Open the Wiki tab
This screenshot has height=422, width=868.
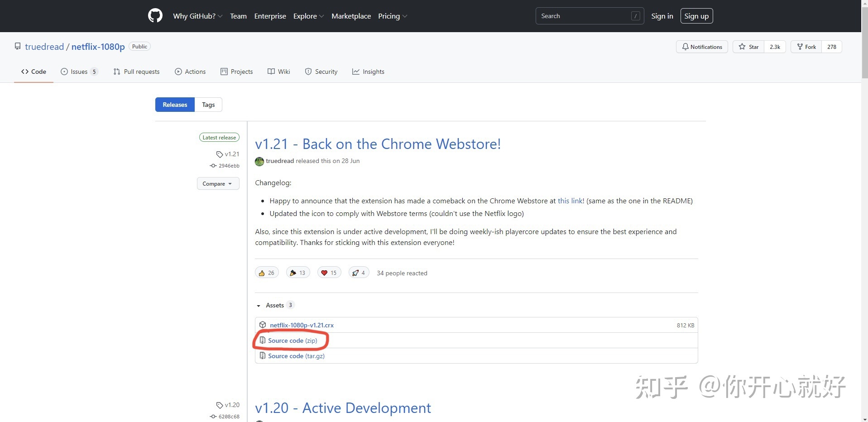(x=279, y=72)
